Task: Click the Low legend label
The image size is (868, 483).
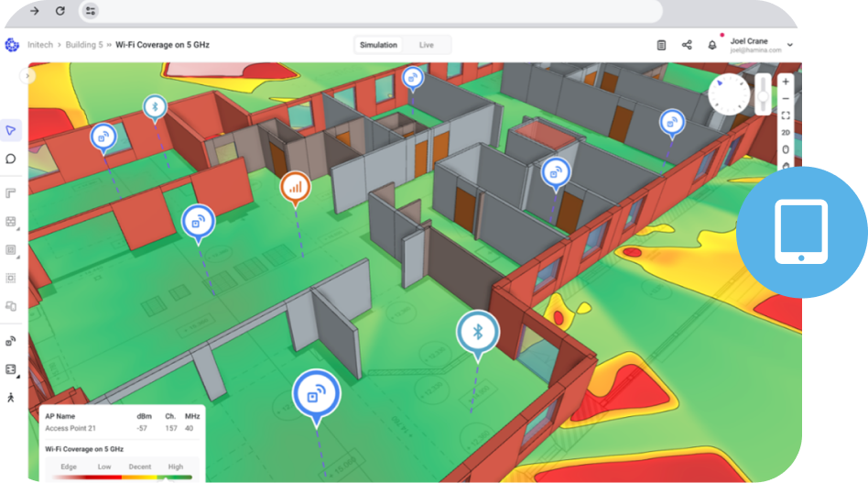Action: [x=104, y=467]
